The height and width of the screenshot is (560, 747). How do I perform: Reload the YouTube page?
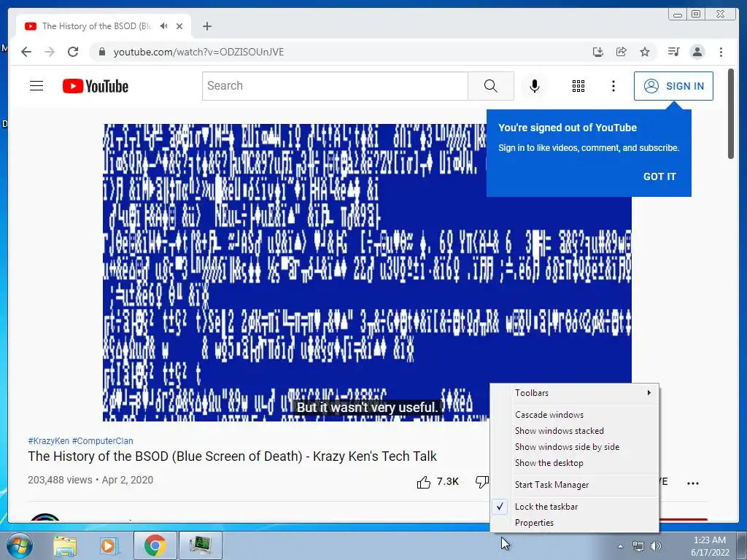tap(73, 52)
